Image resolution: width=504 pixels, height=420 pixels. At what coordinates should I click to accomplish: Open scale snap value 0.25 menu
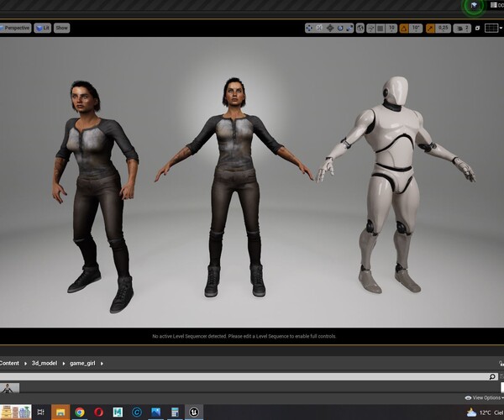coord(444,29)
